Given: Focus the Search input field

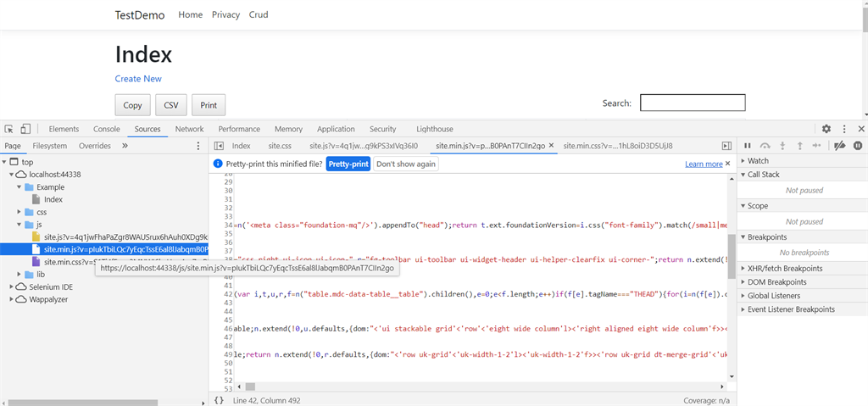Looking at the screenshot, I should (693, 103).
